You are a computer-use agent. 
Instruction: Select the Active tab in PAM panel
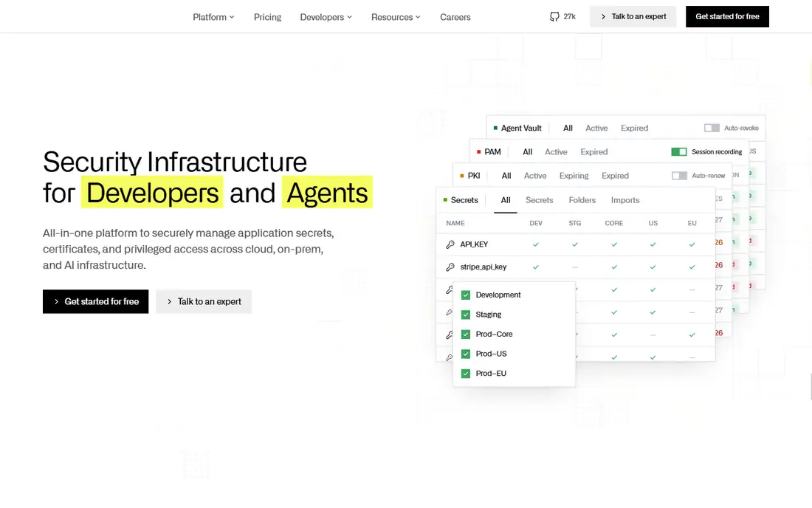tap(556, 151)
